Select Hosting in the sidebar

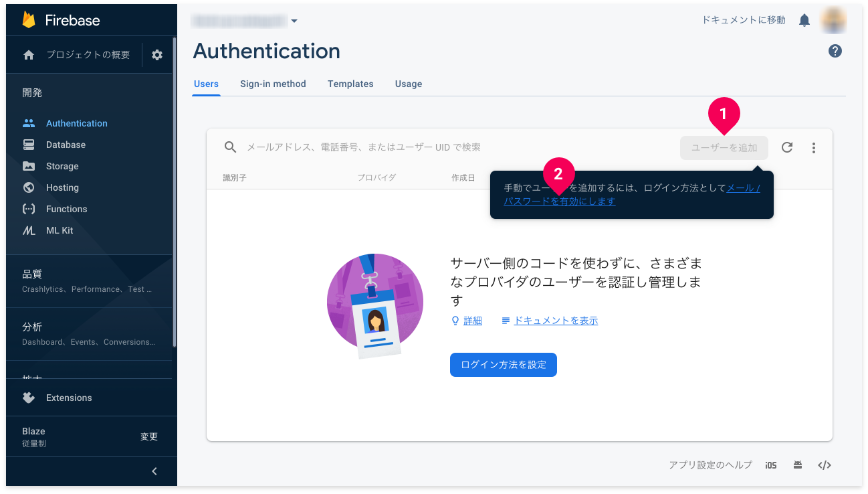[x=62, y=187]
